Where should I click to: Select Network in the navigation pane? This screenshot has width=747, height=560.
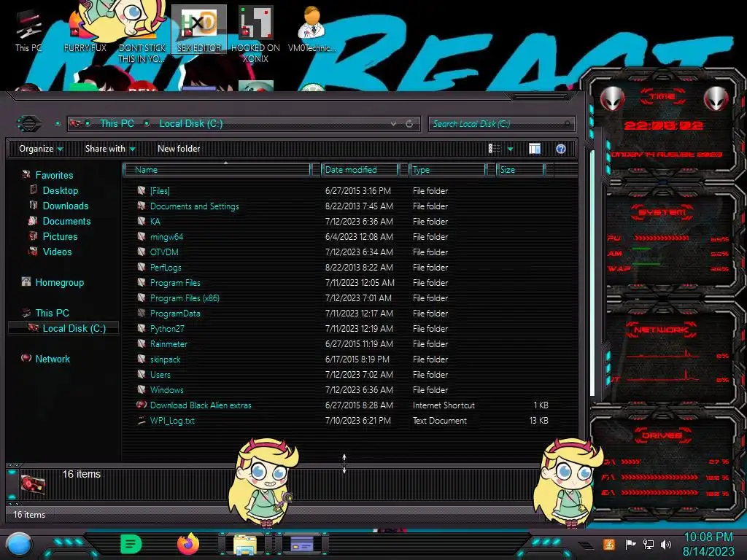tap(53, 359)
